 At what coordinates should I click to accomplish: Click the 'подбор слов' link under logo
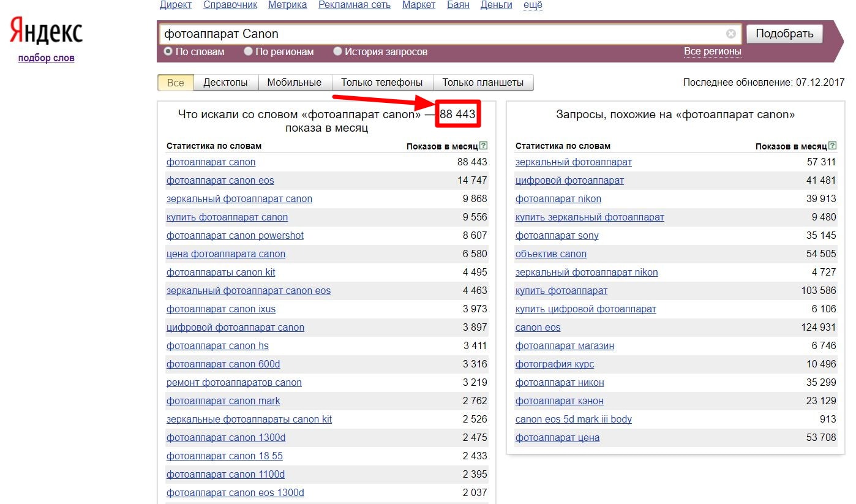pyautogui.click(x=46, y=58)
